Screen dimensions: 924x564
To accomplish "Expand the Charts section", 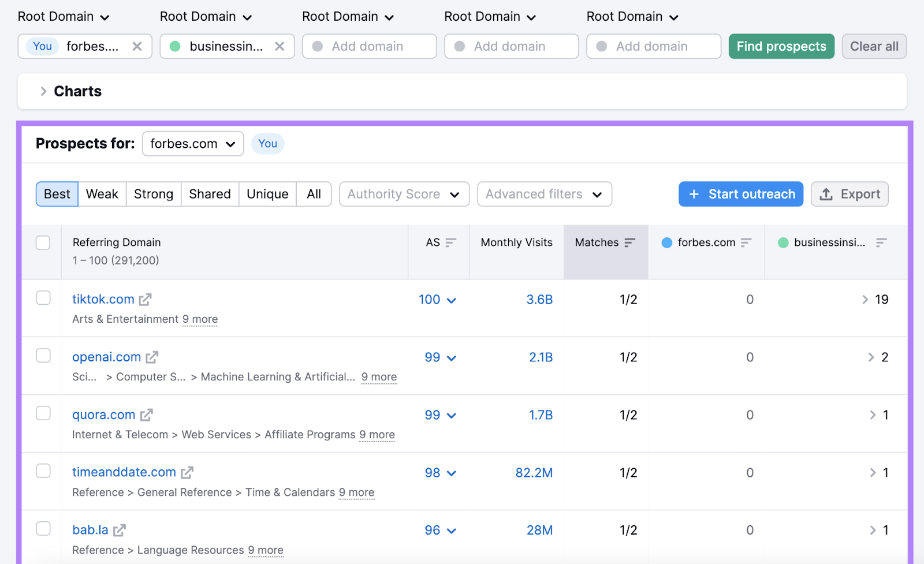I will [43, 91].
